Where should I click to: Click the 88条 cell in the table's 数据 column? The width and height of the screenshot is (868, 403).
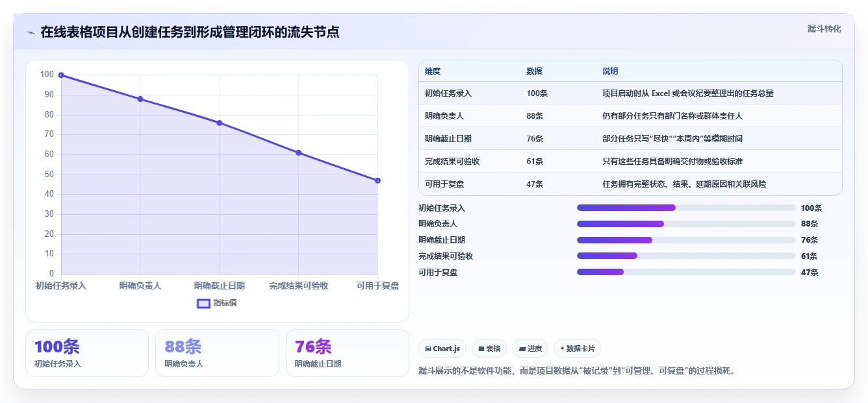pyautogui.click(x=535, y=116)
